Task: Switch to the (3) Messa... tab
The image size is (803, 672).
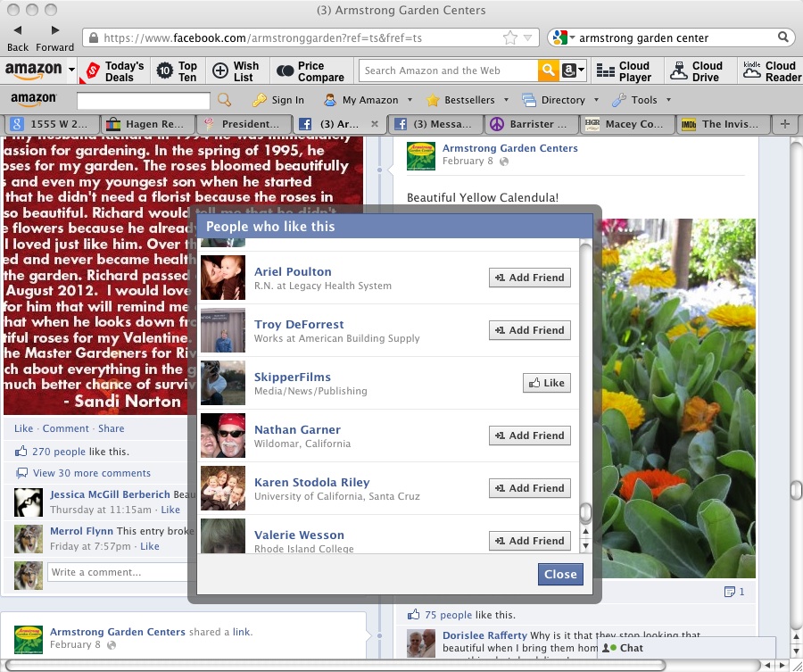Action: (x=435, y=124)
